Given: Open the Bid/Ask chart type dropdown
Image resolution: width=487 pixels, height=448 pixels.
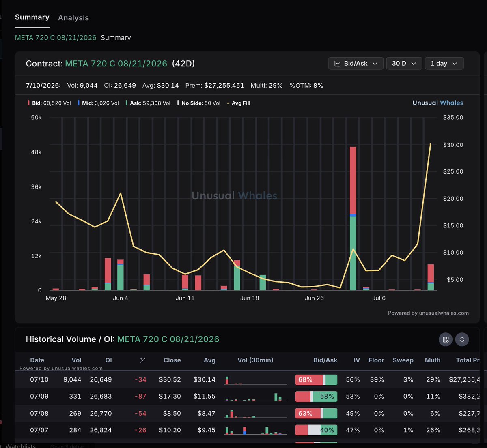Looking at the screenshot, I should click(356, 63).
